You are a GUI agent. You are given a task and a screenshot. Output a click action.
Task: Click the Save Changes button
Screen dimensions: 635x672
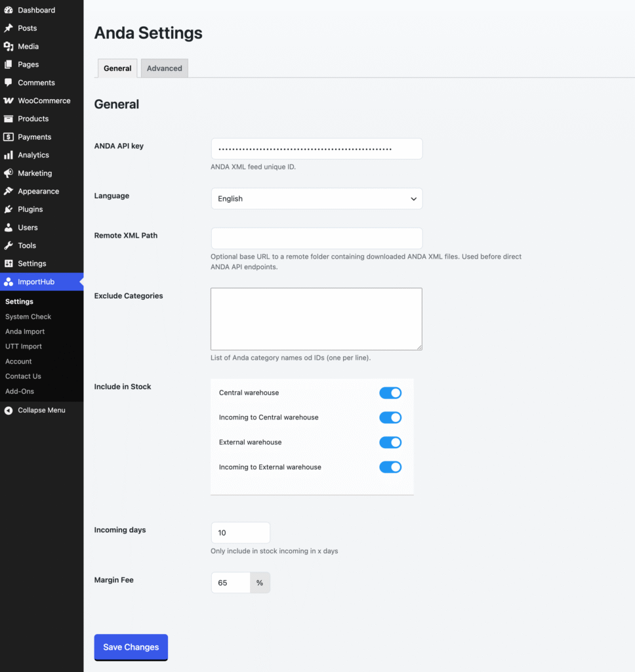click(131, 647)
